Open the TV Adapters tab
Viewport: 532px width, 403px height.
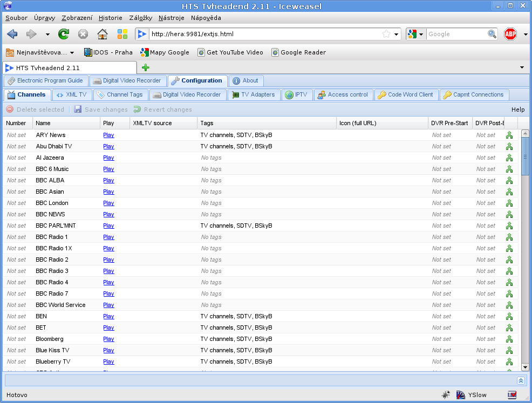coord(254,94)
